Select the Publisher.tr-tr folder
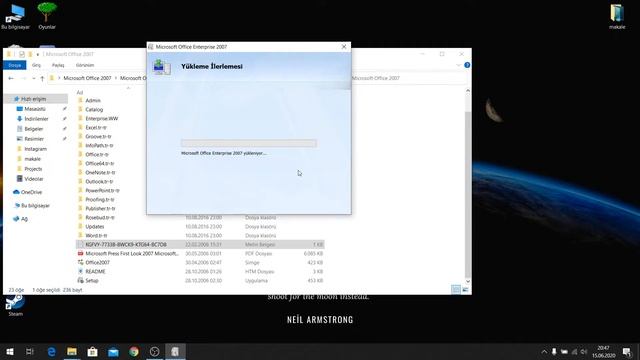This screenshot has height=360, width=640. tap(100, 208)
